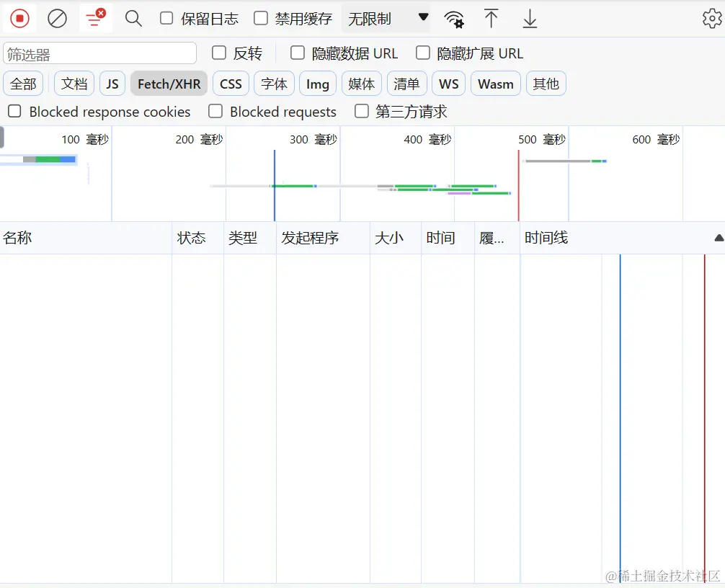Image resolution: width=725 pixels, height=588 pixels.
Task: Focus the 筛选器 filter input
Action: 100,53
